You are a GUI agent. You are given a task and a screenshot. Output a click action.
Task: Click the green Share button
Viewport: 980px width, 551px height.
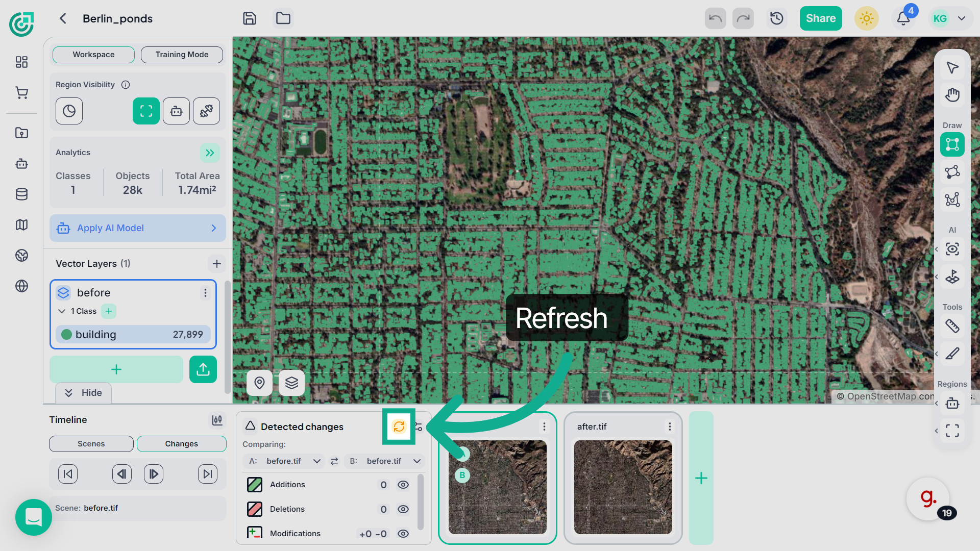pyautogui.click(x=821, y=18)
